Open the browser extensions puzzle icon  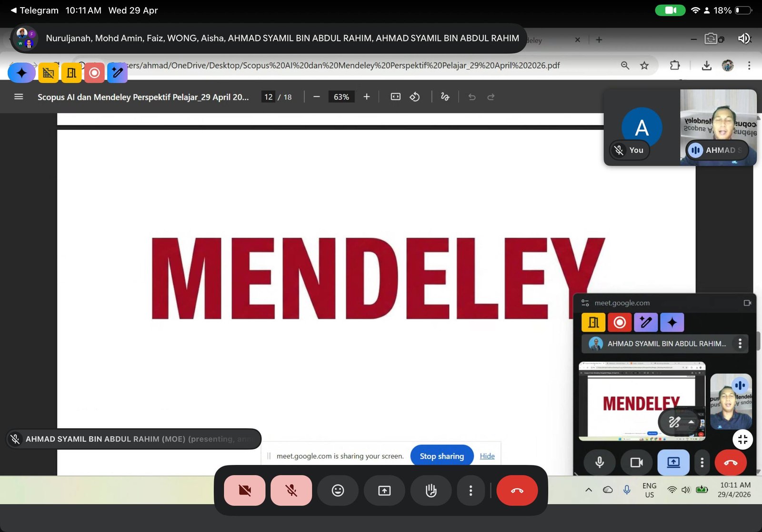pos(675,66)
